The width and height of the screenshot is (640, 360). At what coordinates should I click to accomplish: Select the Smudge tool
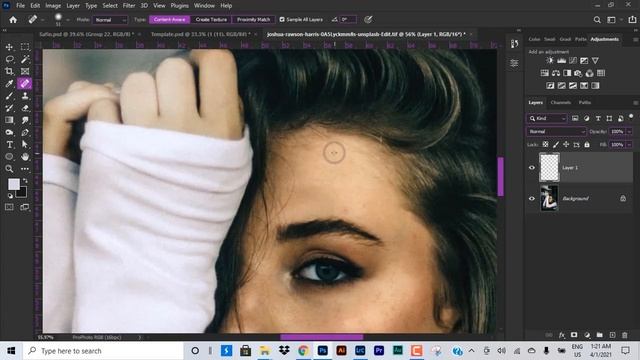coord(25,120)
